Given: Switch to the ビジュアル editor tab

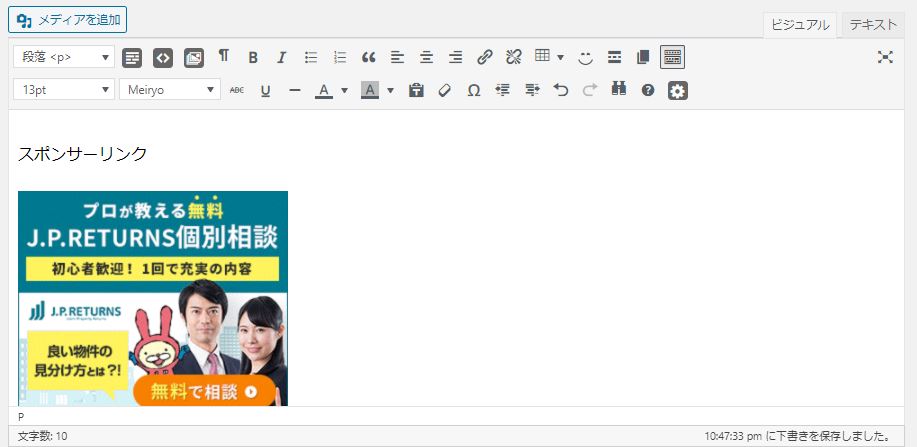Looking at the screenshot, I should pyautogui.click(x=799, y=25).
